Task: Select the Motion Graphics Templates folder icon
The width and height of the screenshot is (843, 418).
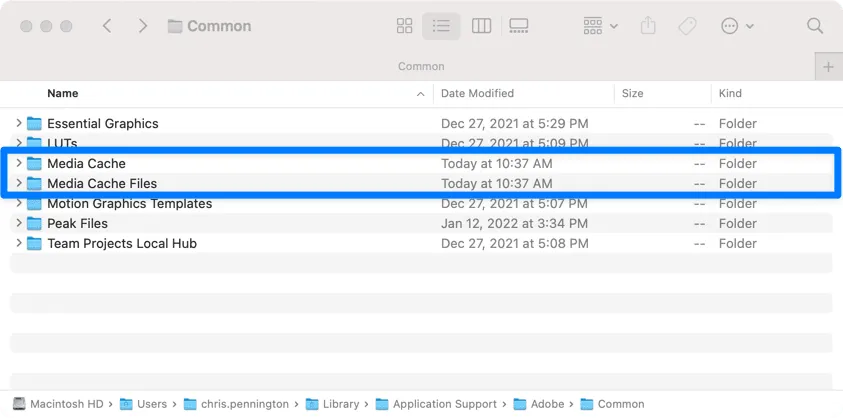Action: (34, 204)
